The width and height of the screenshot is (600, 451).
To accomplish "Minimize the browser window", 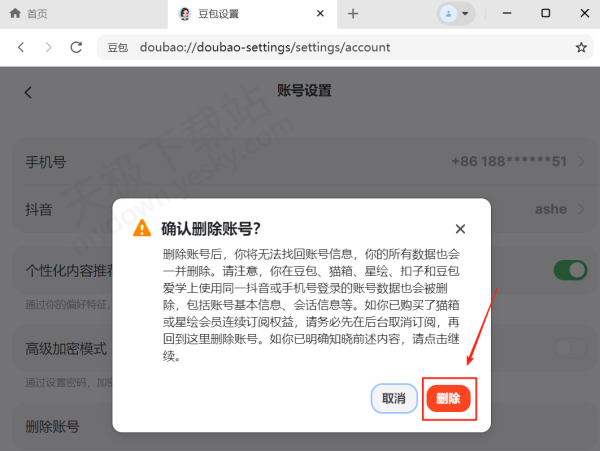I will click(x=507, y=13).
